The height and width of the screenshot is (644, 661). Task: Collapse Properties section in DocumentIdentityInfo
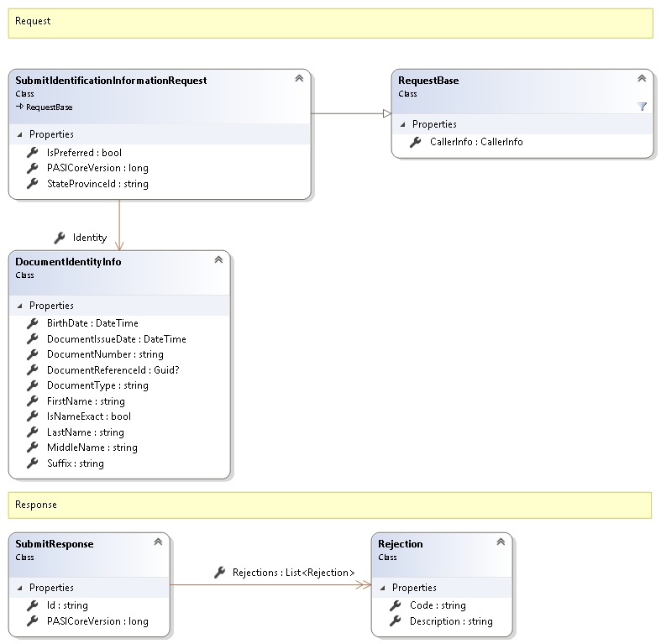click(x=20, y=306)
